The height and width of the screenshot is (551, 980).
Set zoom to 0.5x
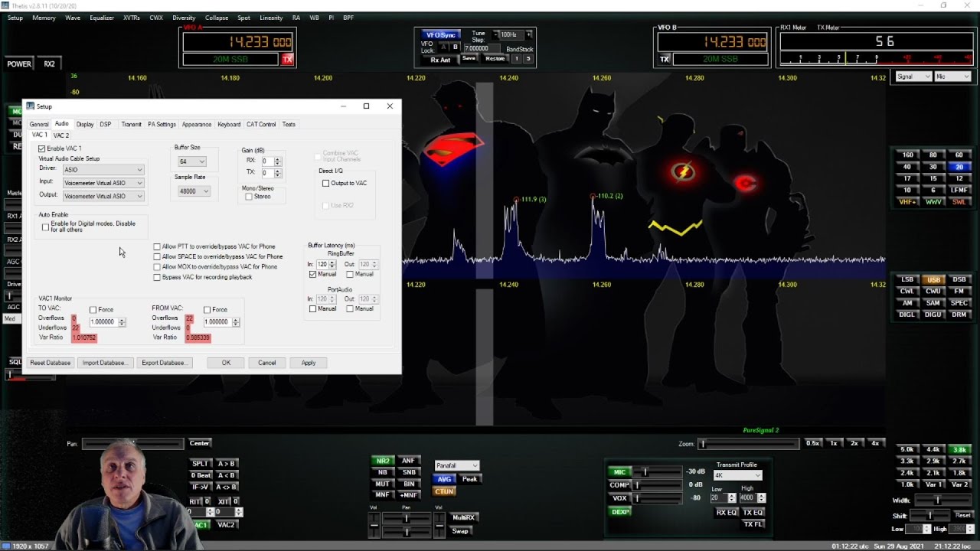pos(812,443)
